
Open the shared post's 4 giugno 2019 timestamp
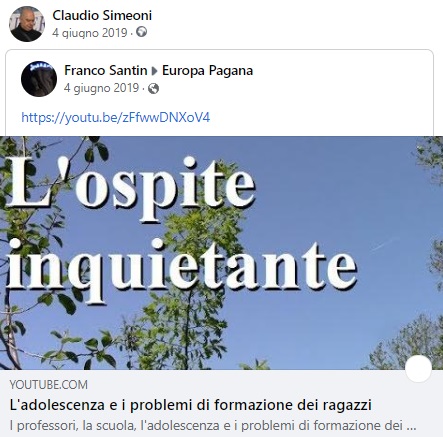click(101, 88)
